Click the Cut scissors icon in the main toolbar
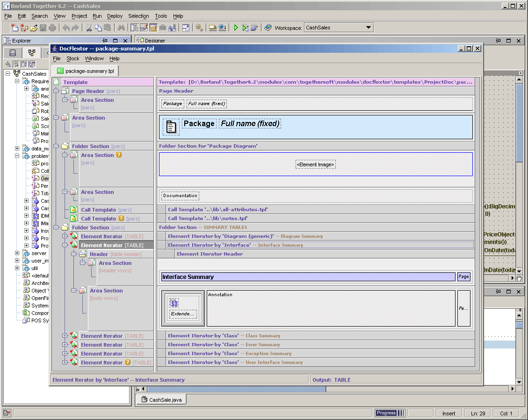Image resolution: width=528 pixels, height=420 pixels. pyautogui.click(x=89, y=28)
